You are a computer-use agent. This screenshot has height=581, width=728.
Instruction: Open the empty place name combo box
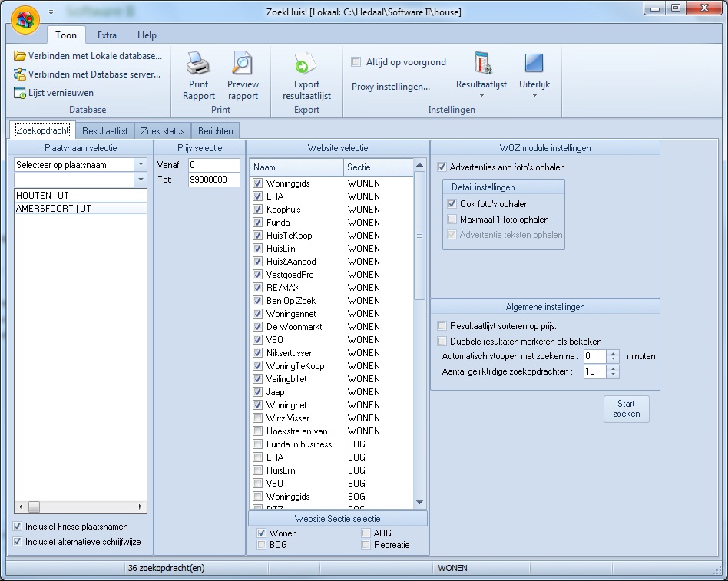pyautogui.click(x=140, y=180)
